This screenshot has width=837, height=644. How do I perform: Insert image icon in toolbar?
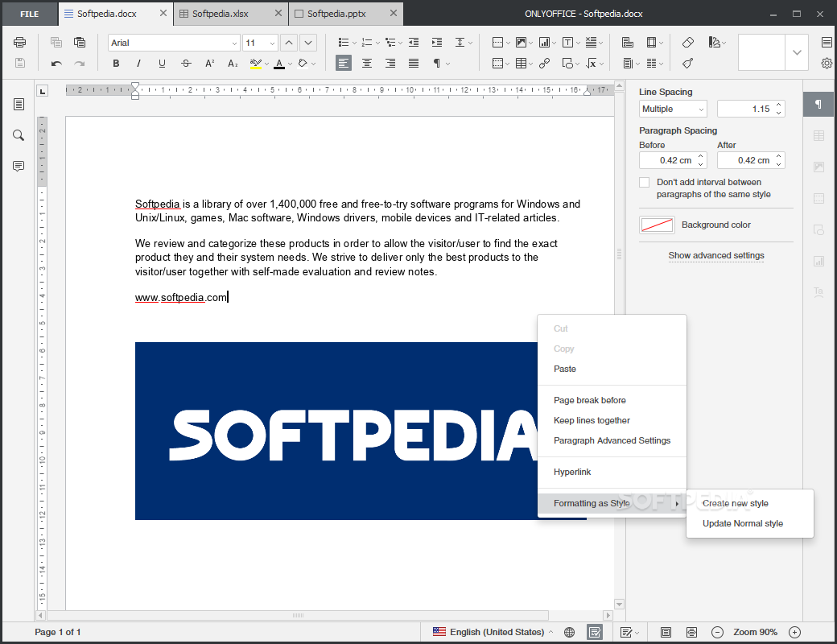point(521,42)
